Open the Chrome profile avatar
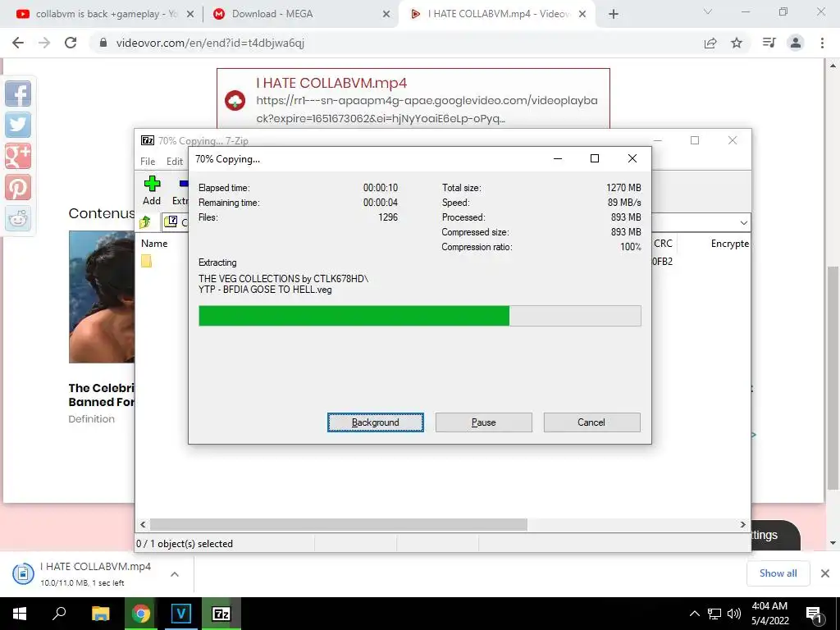 [796, 43]
